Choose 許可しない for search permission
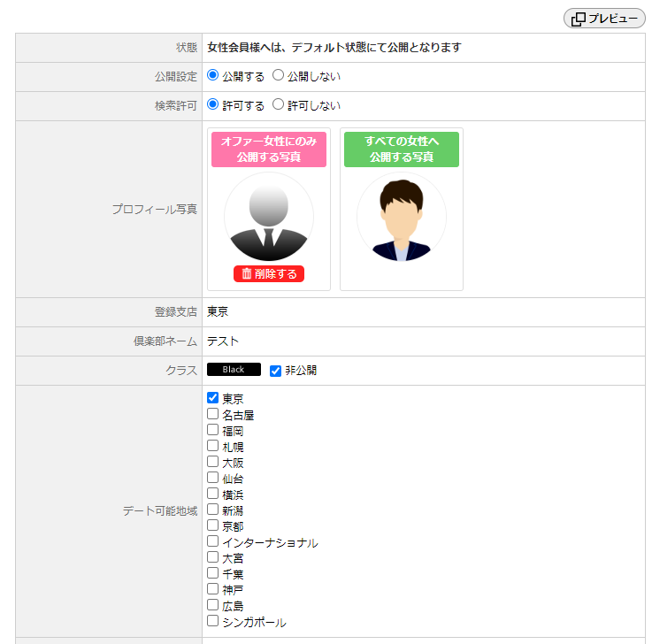 (x=278, y=105)
